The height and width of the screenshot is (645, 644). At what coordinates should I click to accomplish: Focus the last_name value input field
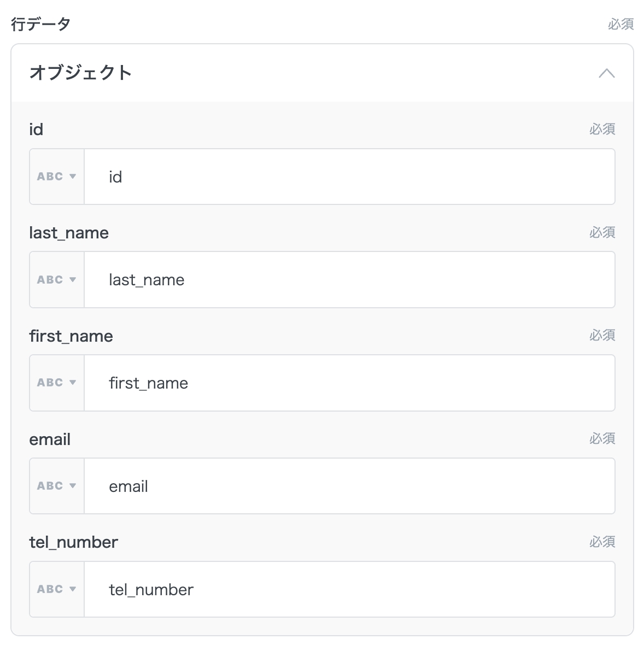[349, 280]
